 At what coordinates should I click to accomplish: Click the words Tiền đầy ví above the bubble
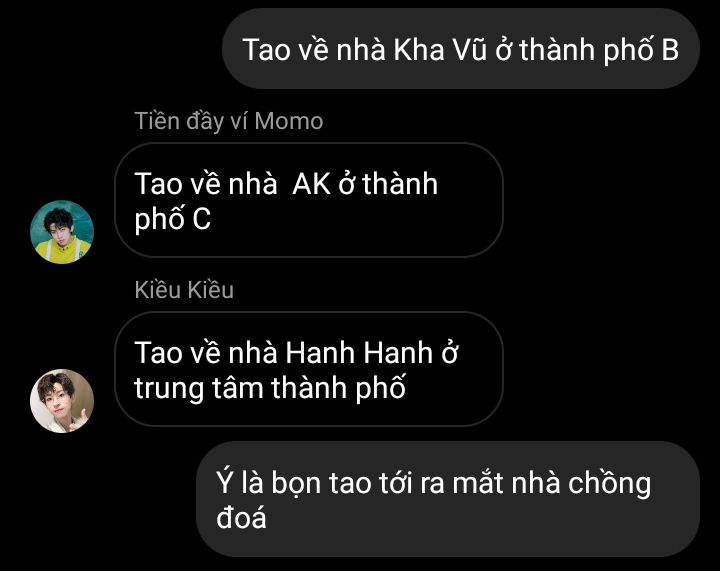(191, 122)
